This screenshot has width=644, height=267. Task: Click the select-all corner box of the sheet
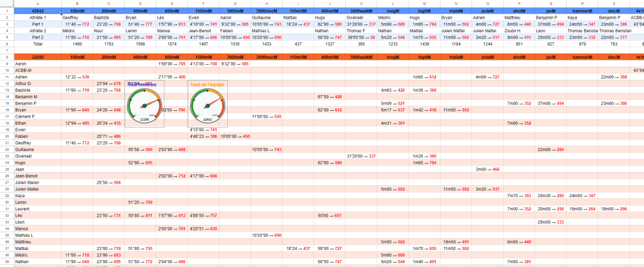tap(6, 4)
